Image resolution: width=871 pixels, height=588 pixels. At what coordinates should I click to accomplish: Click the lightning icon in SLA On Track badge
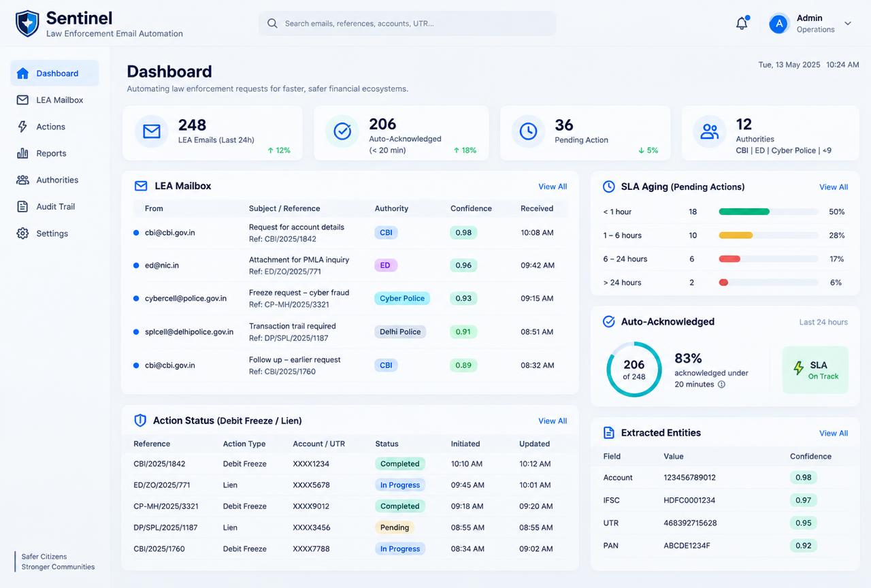pyautogui.click(x=799, y=368)
